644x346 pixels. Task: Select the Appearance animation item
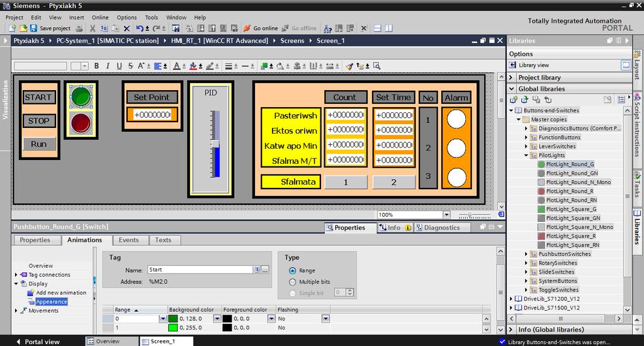52,301
